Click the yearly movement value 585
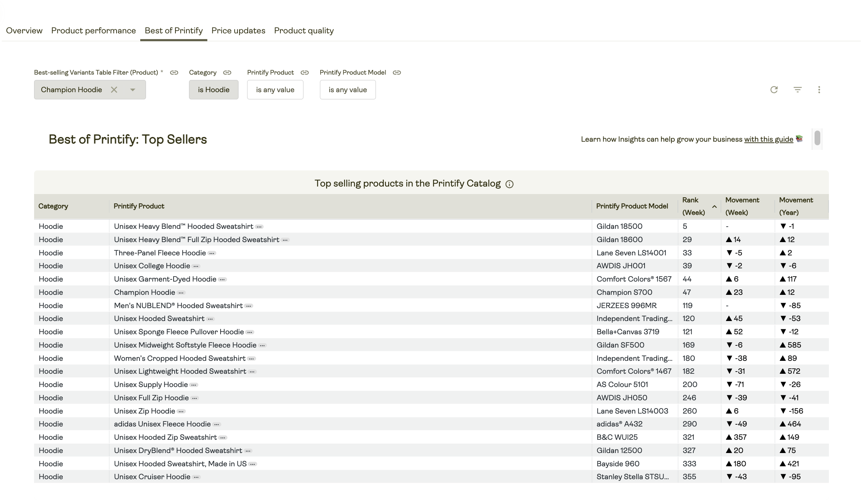The image size is (868, 500). pyautogui.click(x=791, y=345)
